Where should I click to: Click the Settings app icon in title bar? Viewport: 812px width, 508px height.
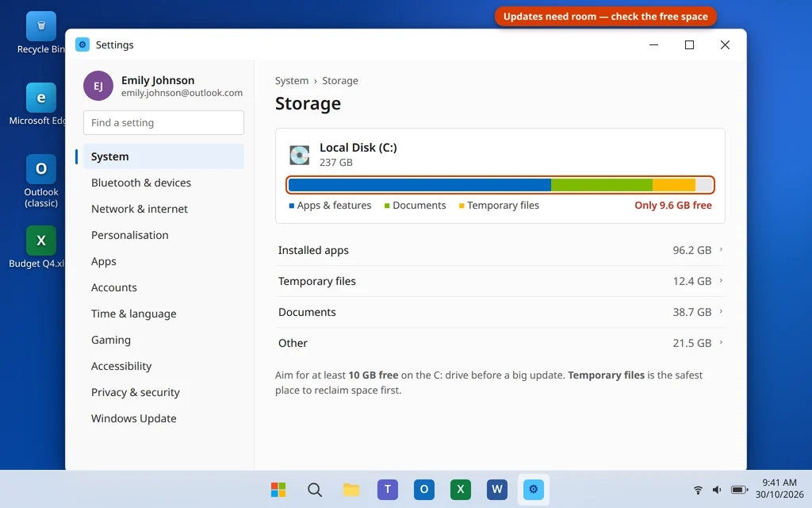[x=82, y=44]
